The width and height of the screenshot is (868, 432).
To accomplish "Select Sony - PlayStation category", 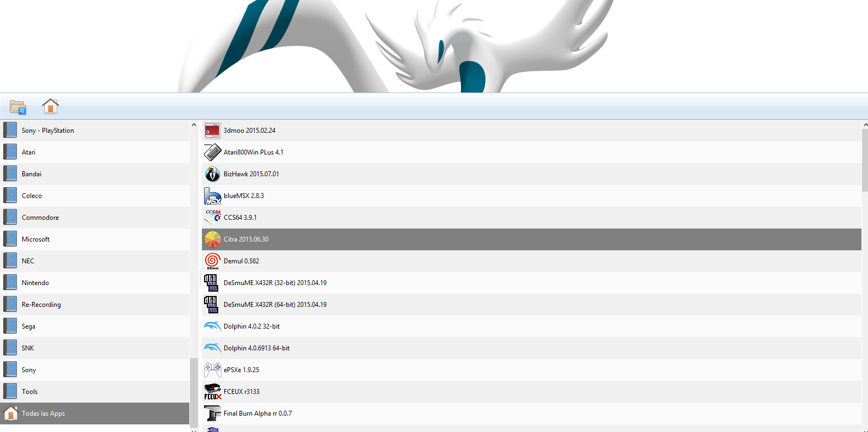I will tap(95, 131).
